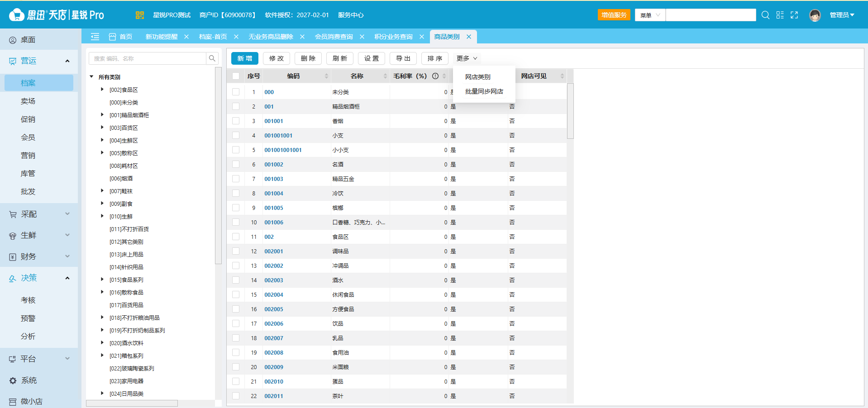Click the user avatar picture
The height and width of the screenshot is (408, 868).
coord(815,15)
